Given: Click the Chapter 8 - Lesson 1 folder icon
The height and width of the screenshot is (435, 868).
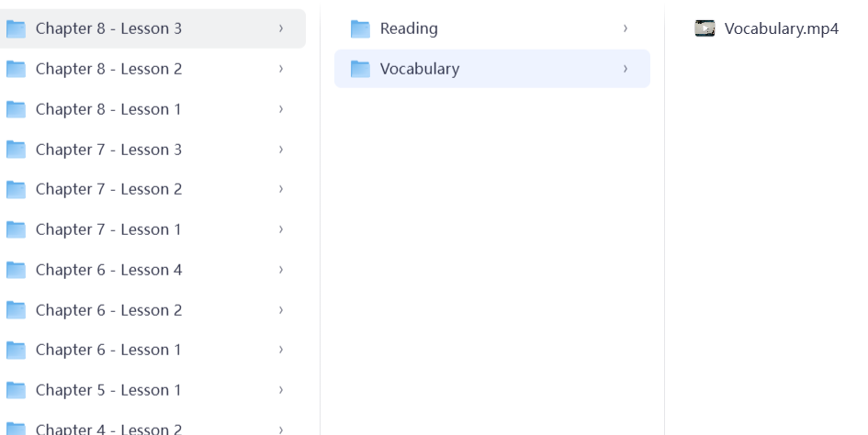Looking at the screenshot, I should pyautogui.click(x=16, y=109).
